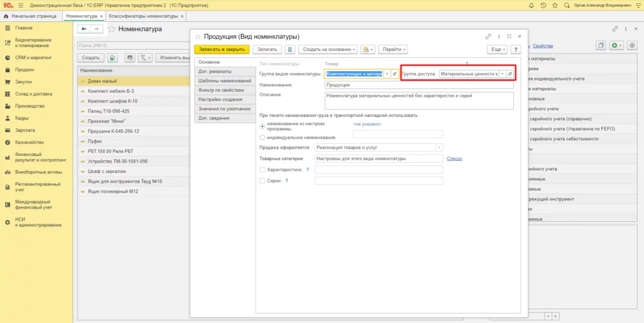Open the Производство section in sidebar
The image size is (644, 323).
pyautogui.click(x=30, y=106)
